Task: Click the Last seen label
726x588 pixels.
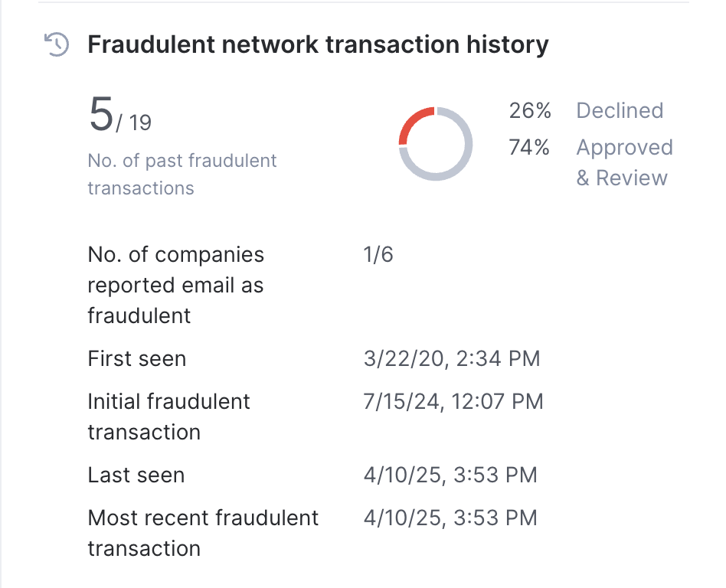Action: [x=136, y=475]
